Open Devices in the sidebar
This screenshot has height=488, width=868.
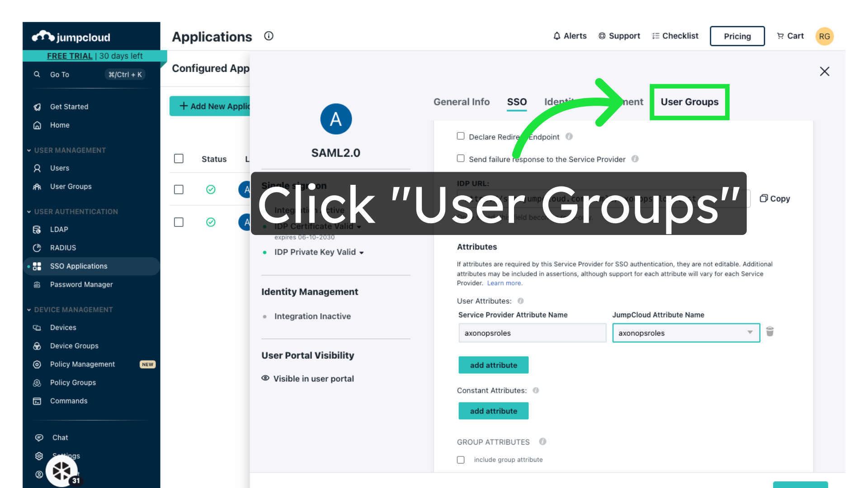(63, 328)
